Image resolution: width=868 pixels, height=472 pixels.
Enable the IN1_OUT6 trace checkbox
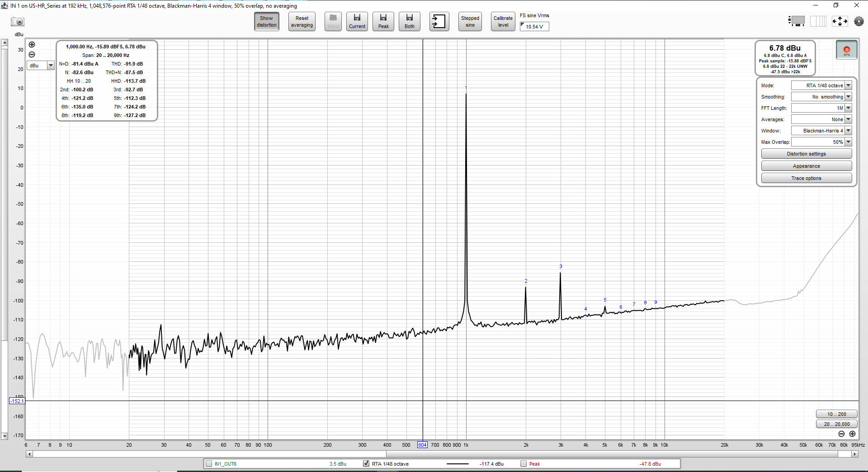pyautogui.click(x=209, y=463)
